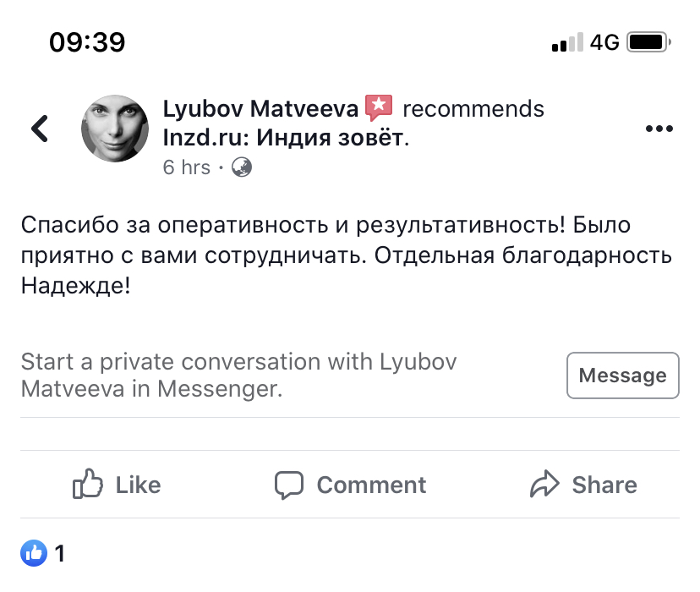The image size is (700, 592).
Task: Tap the red star recommendation badge
Action: pyautogui.click(x=380, y=108)
